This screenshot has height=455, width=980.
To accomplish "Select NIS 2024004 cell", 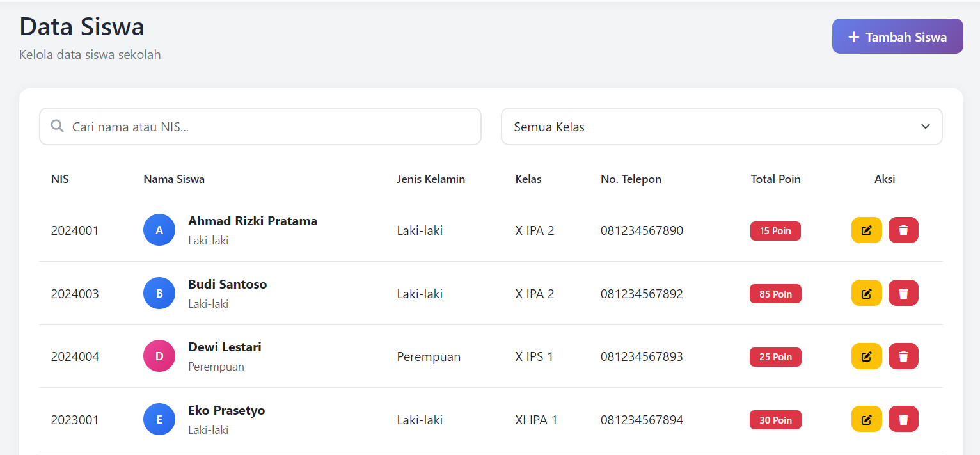I will 75,356.
